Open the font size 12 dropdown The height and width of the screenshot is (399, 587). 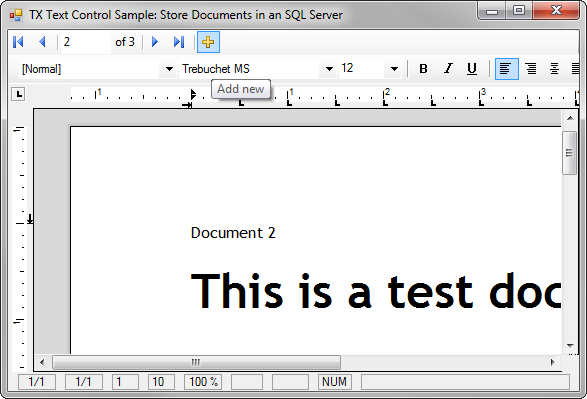click(x=393, y=69)
